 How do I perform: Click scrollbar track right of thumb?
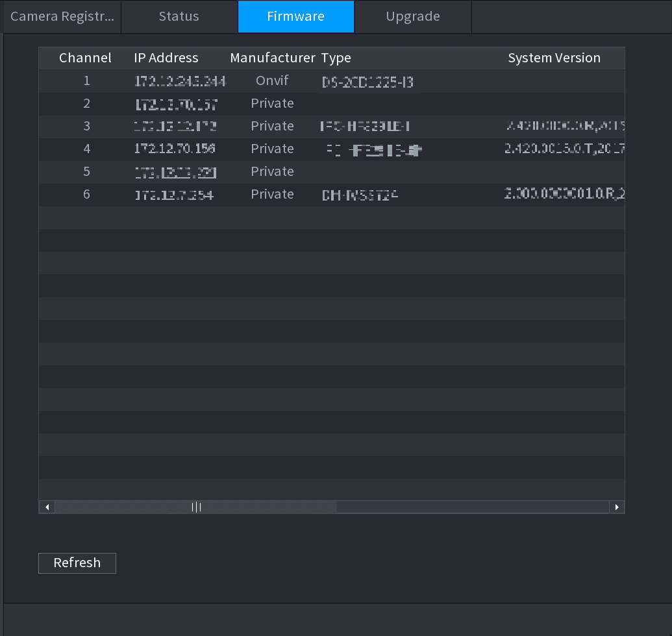(473, 507)
